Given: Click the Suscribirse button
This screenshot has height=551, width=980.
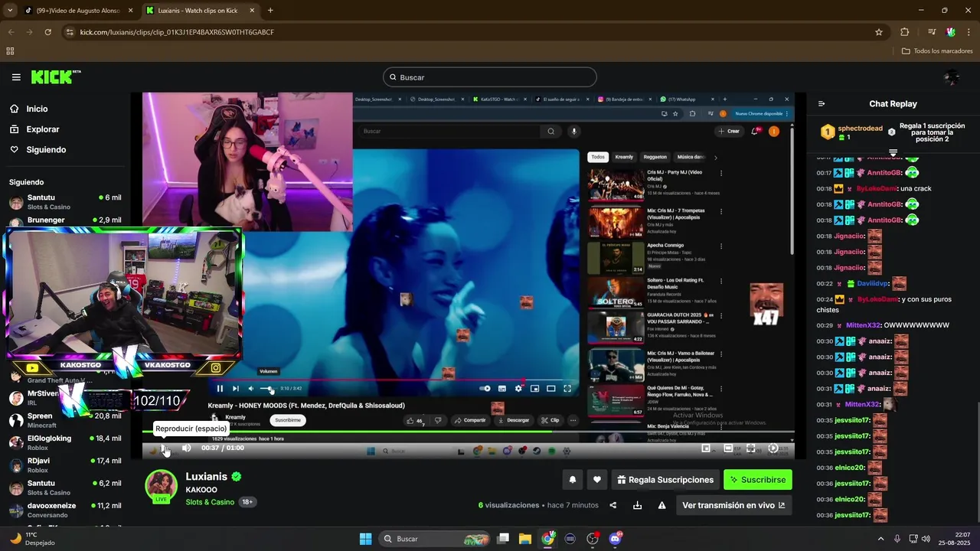Looking at the screenshot, I should click(758, 480).
